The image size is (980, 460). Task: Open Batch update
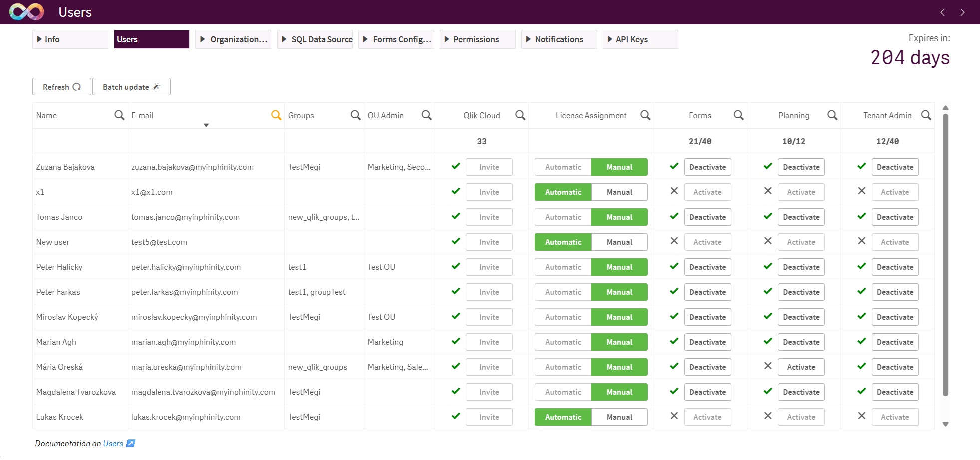131,87
